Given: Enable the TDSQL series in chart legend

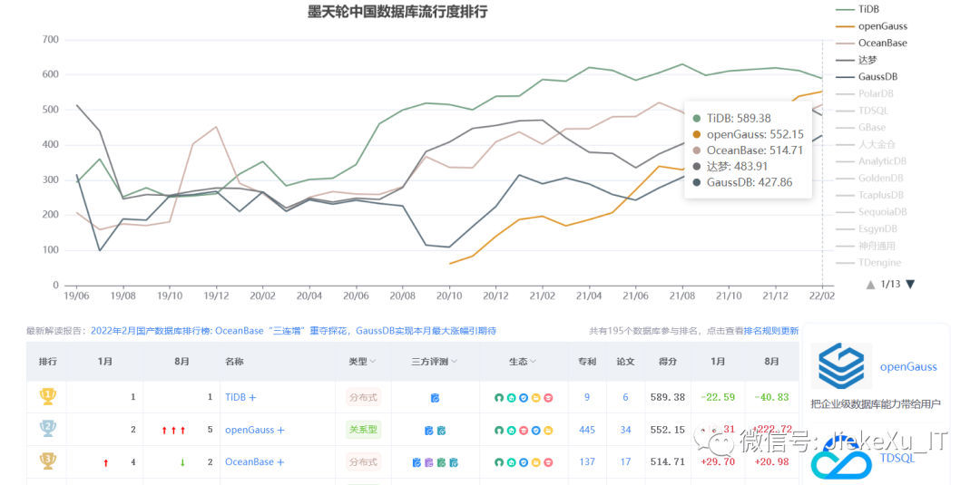Looking at the screenshot, I should pos(862,111).
